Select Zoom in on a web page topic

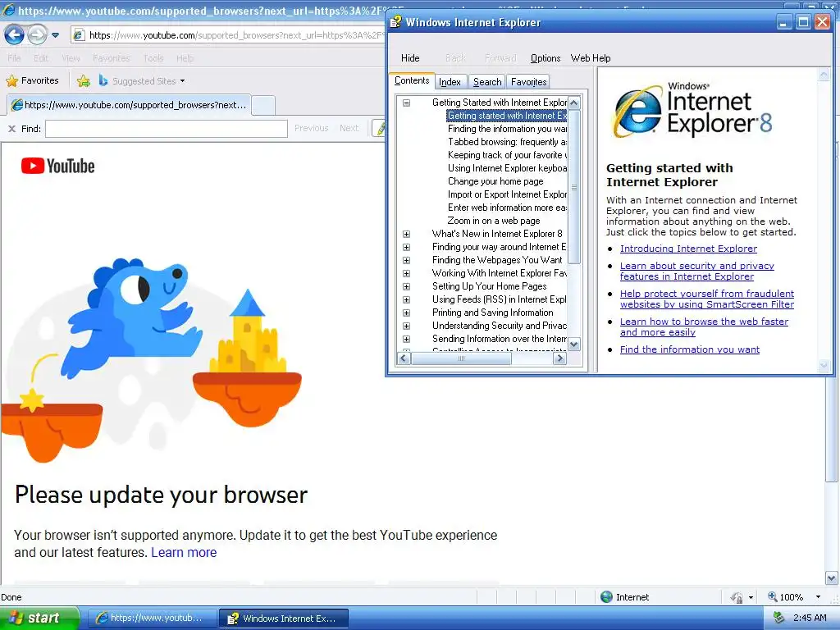coord(494,221)
